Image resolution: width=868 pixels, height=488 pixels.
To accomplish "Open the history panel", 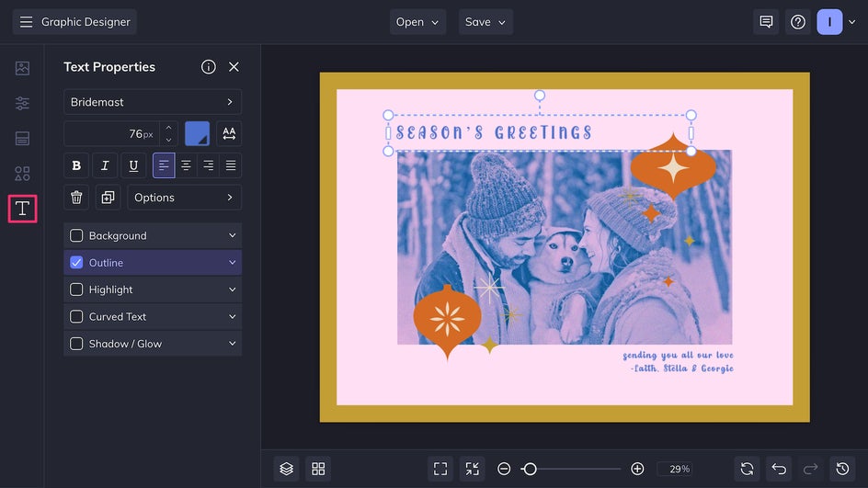I will point(842,470).
